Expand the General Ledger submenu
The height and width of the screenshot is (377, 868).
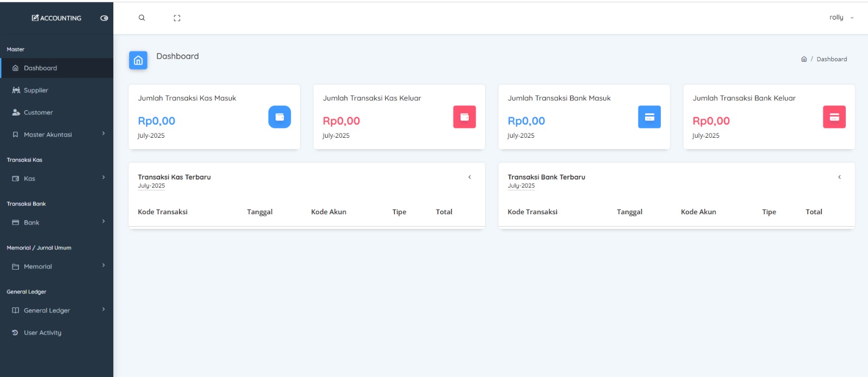[57, 310]
